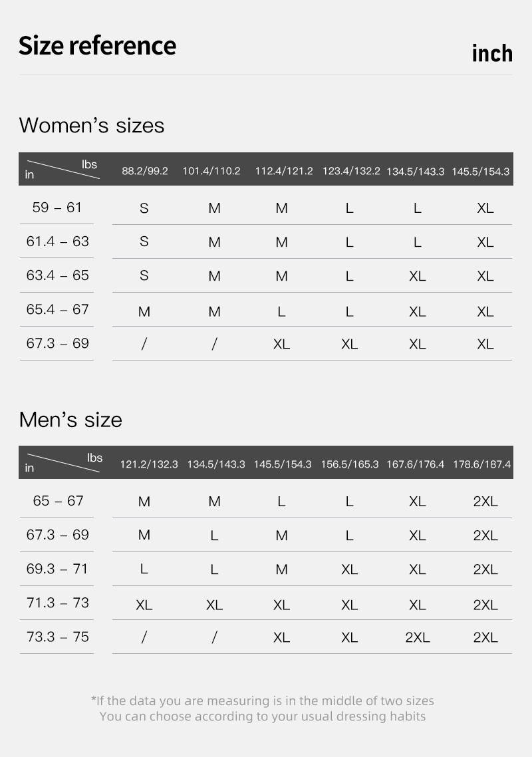Select the 88.2/99.2 lbs column header
This screenshot has width=532, height=757.
coord(144,171)
